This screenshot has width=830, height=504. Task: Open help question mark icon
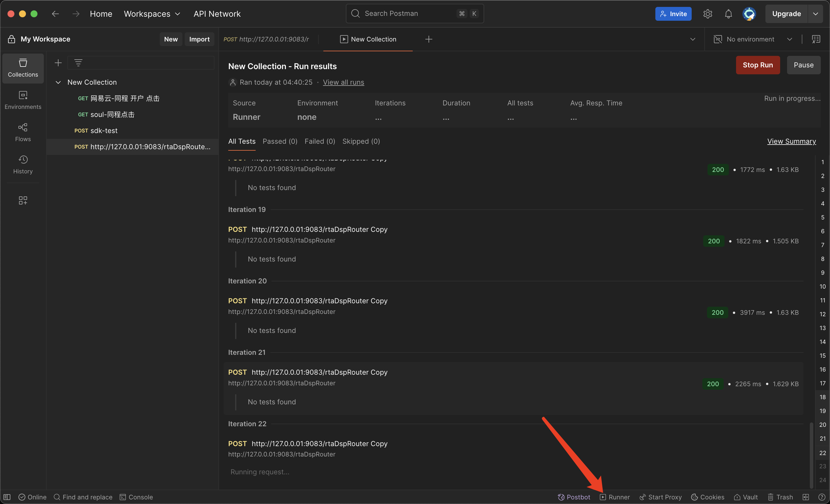coord(822,497)
